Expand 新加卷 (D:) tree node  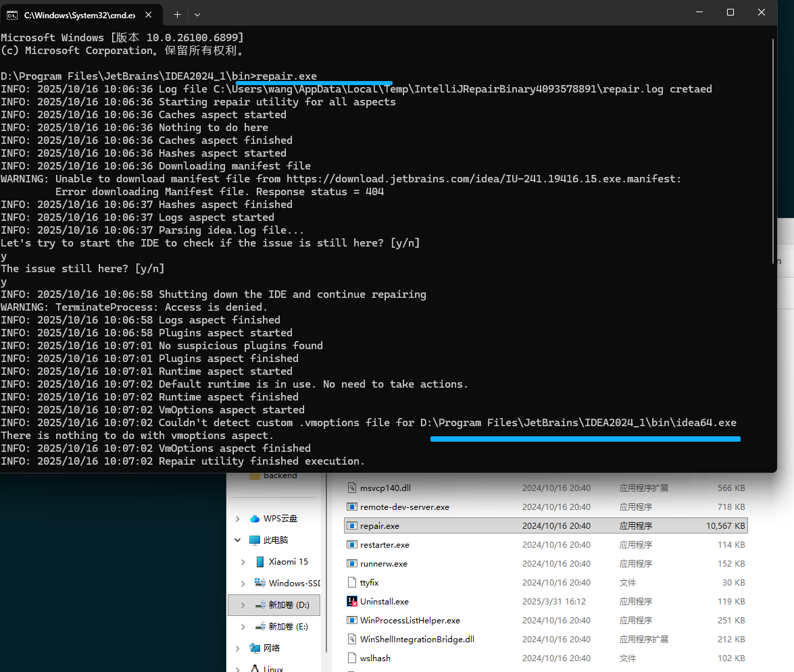point(243,604)
